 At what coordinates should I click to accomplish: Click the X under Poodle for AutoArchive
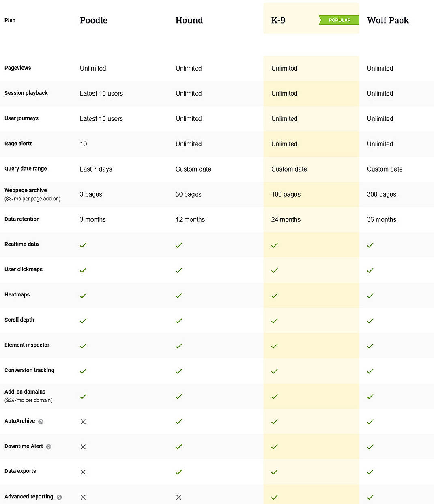(83, 422)
